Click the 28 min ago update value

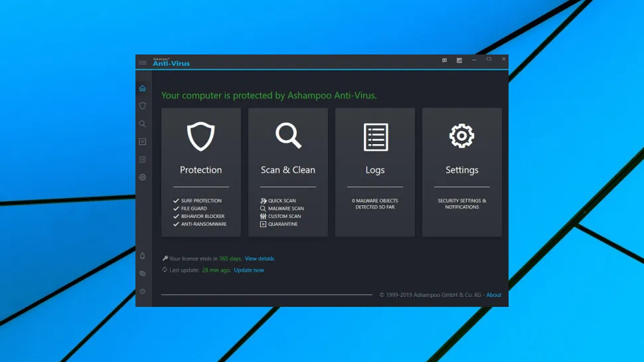[x=216, y=270]
